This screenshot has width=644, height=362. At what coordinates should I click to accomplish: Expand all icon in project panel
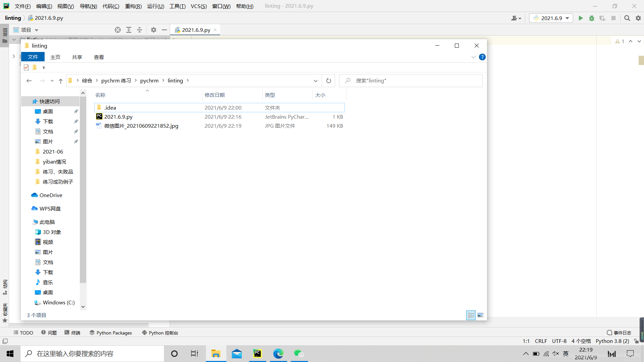(x=129, y=30)
